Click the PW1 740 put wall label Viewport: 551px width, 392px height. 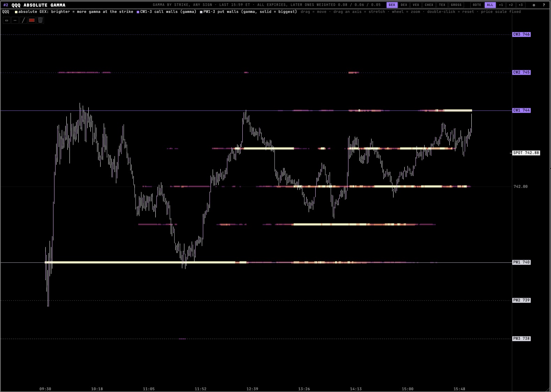tap(521, 262)
